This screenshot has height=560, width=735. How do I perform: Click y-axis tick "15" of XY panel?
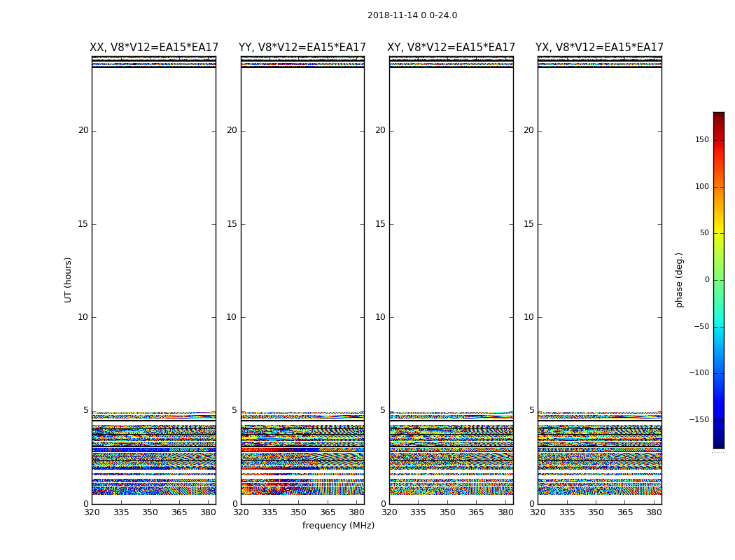coord(381,223)
